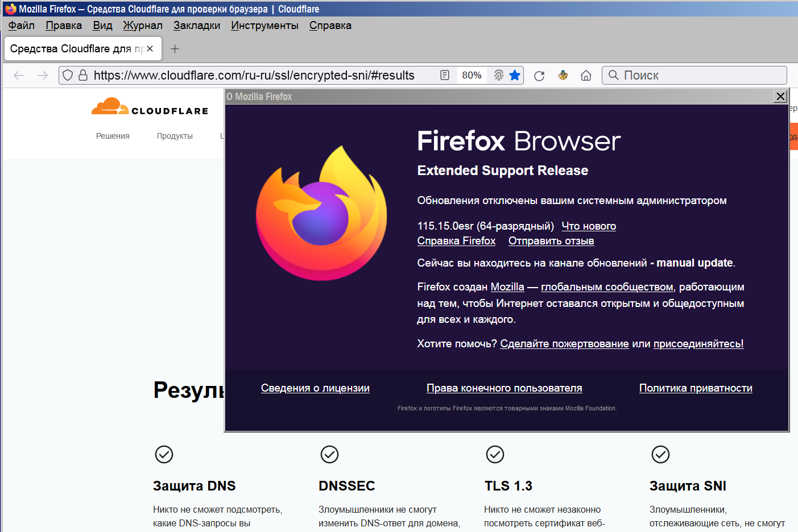Open the Вид menu
This screenshot has height=532, width=798.
click(102, 26)
